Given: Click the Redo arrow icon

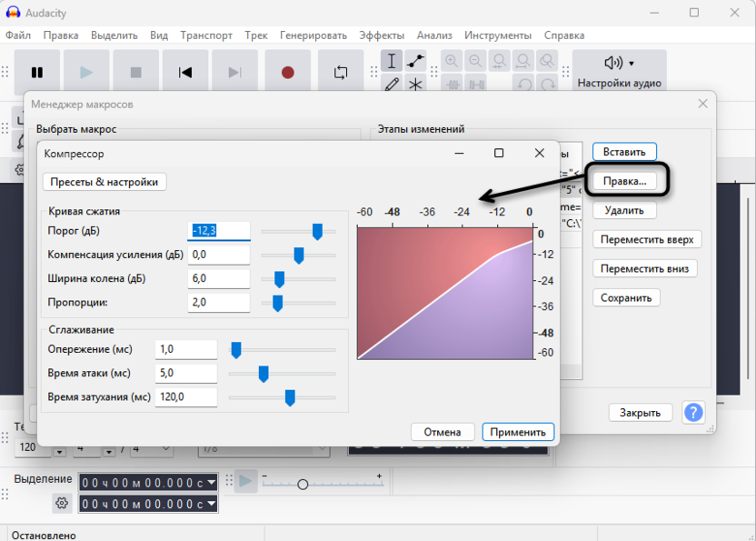Looking at the screenshot, I should tap(548, 84).
